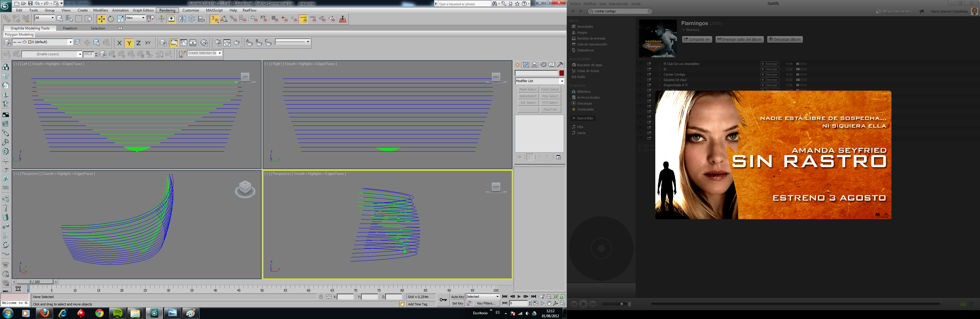Click the Mirror tool icon
The image size is (980, 319).
click(182, 19)
